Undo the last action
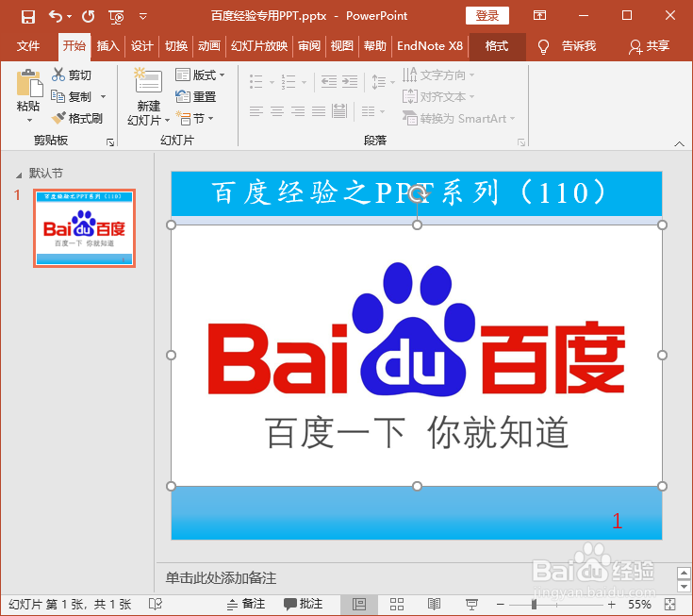The width and height of the screenshot is (693, 616). click(x=56, y=16)
